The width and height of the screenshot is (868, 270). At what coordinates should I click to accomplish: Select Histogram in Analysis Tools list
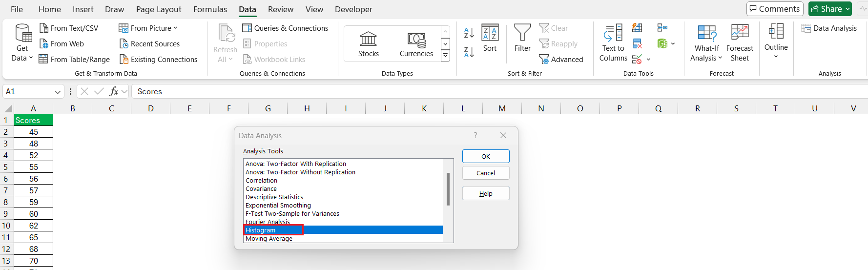(343, 230)
